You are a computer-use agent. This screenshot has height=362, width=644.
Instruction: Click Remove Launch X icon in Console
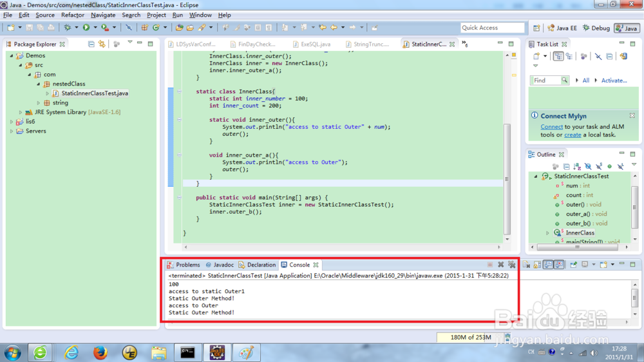coord(500,265)
